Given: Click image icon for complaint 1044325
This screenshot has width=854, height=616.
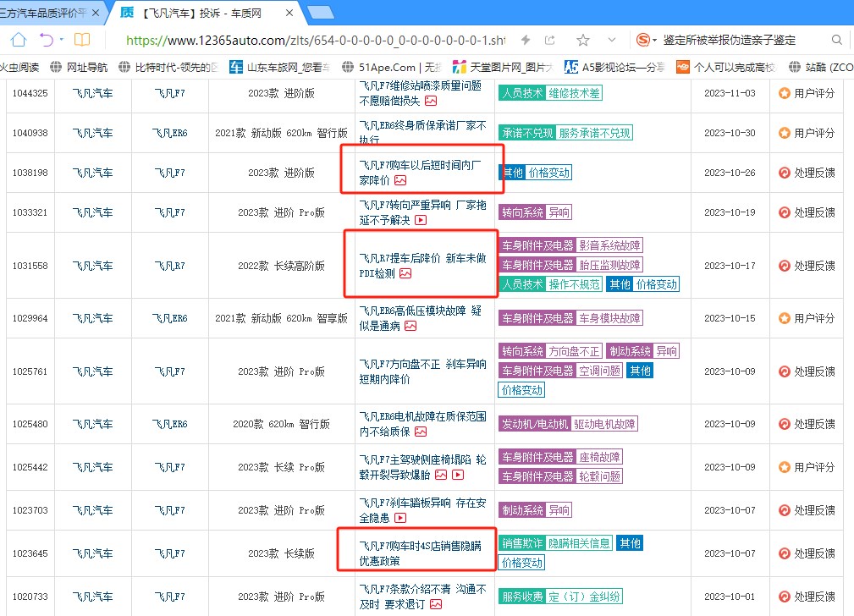Looking at the screenshot, I should (431, 101).
